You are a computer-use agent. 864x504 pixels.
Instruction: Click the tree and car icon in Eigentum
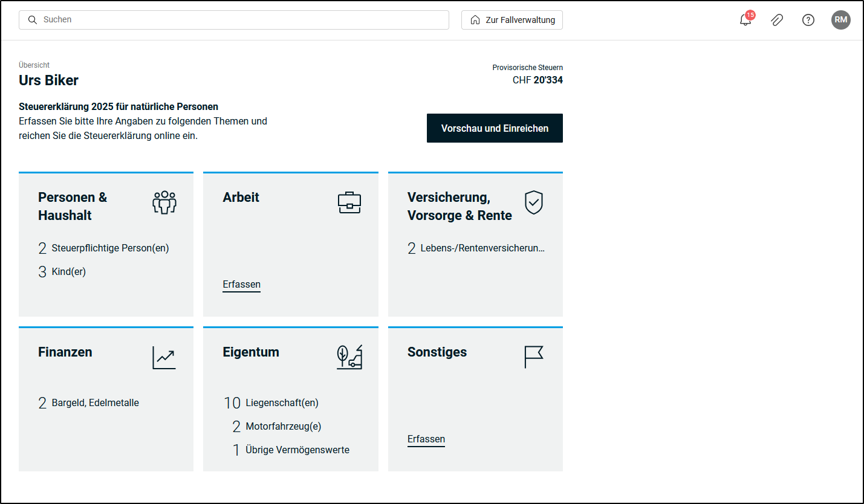[349, 358]
